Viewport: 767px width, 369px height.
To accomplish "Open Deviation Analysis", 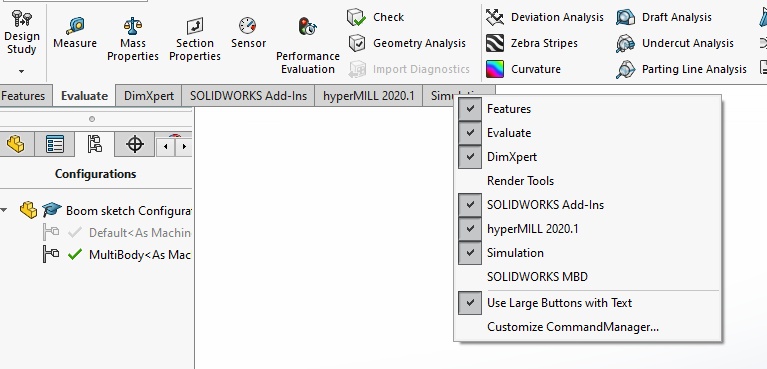I will tap(544, 17).
